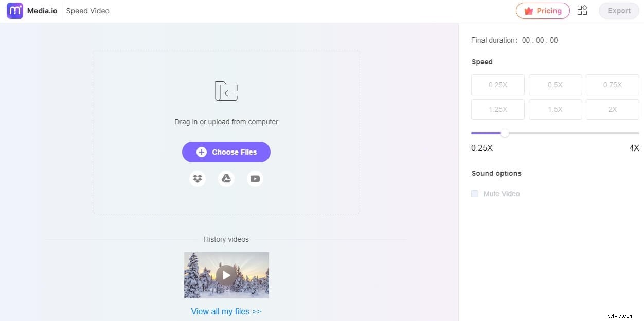The height and width of the screenshot is (321, 644).
Task: Play the snowy forest history video
Action: (226, 275)
